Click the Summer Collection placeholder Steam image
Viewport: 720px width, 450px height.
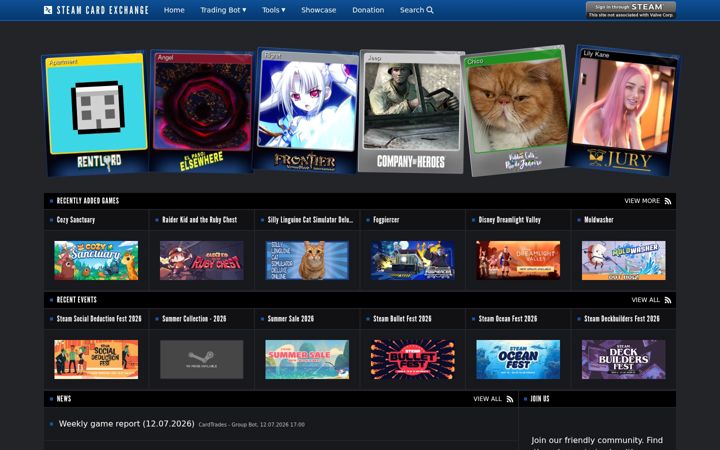(x=202, y=360)
